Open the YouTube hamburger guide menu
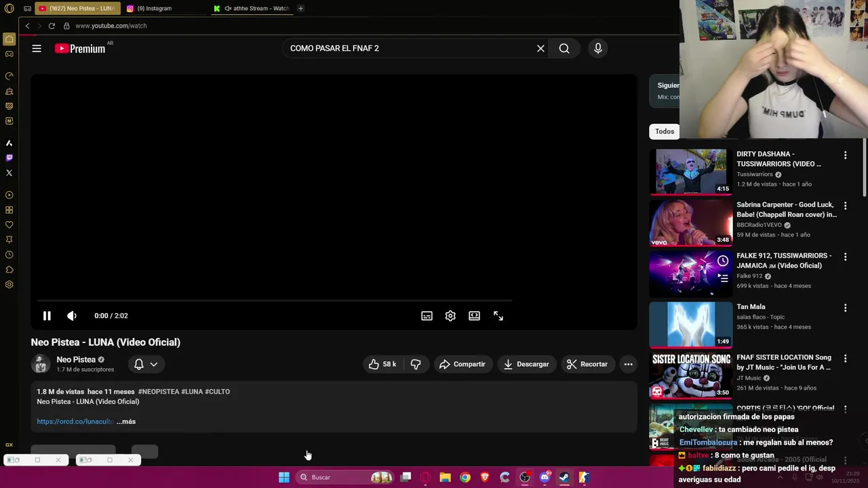868x488 pixels. pos(37,48)
